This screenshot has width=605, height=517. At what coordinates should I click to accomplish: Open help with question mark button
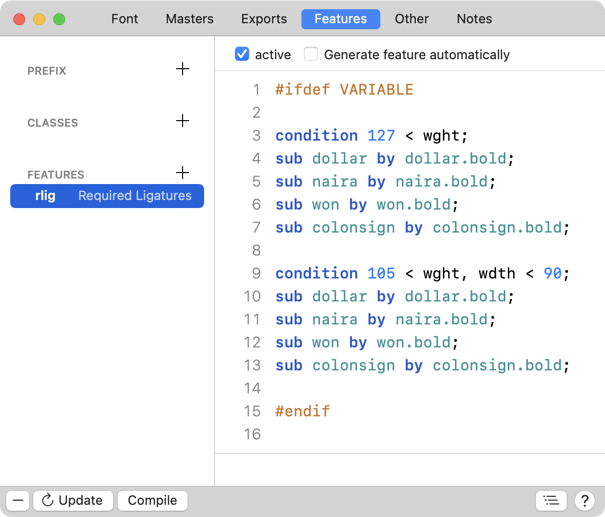[x=583, y=500]
